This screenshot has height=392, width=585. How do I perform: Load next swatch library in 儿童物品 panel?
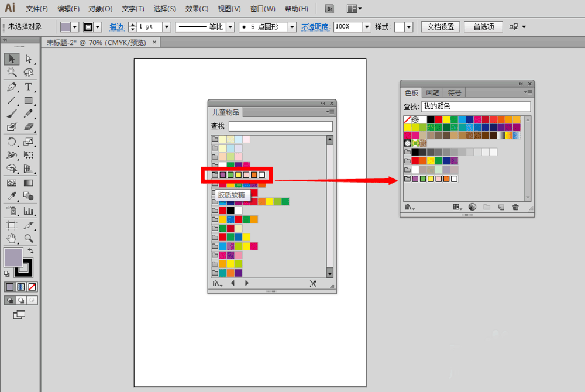click(x=247, y=283)
